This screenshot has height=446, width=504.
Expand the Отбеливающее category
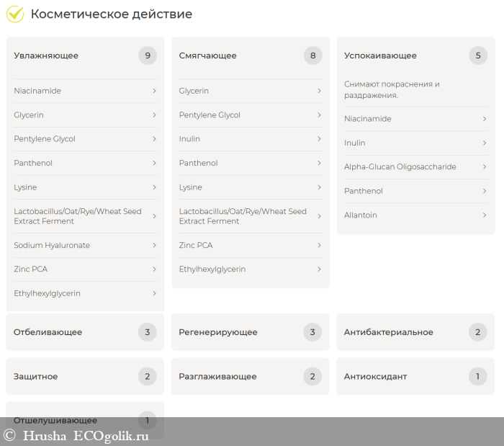coord(85,332)
